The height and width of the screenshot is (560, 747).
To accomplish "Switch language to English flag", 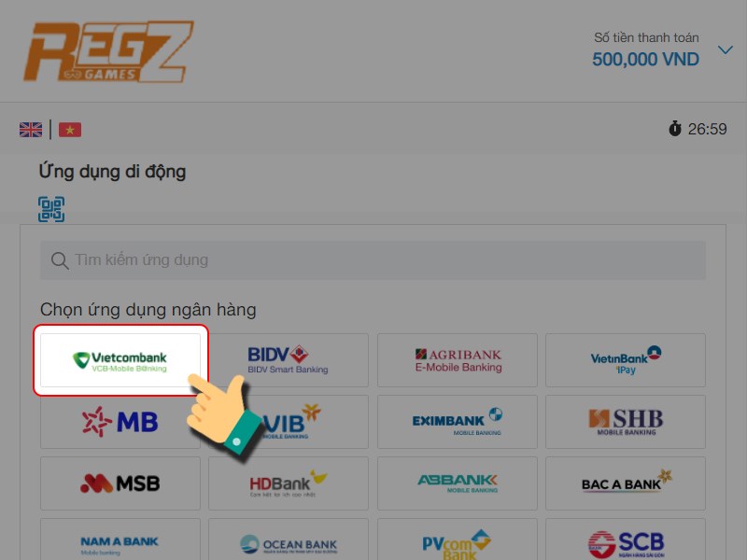I will click(x=31, y=130).
